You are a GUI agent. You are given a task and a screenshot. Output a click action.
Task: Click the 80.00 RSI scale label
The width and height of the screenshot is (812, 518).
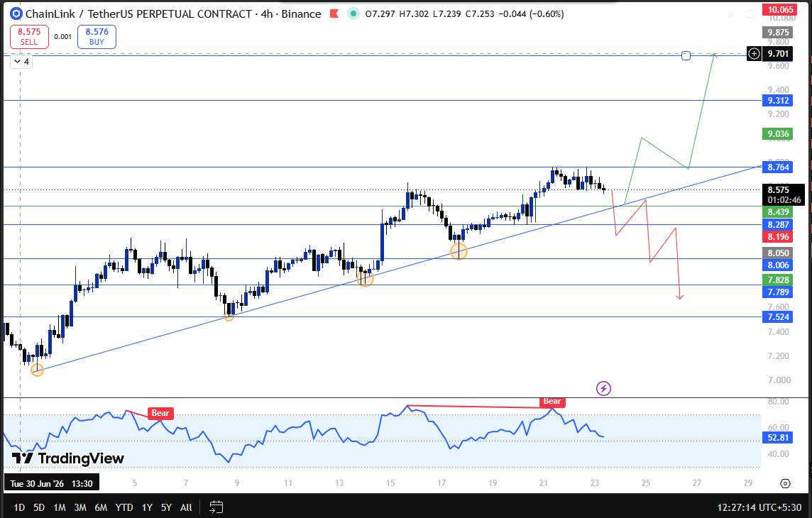(x=779, y=402)
